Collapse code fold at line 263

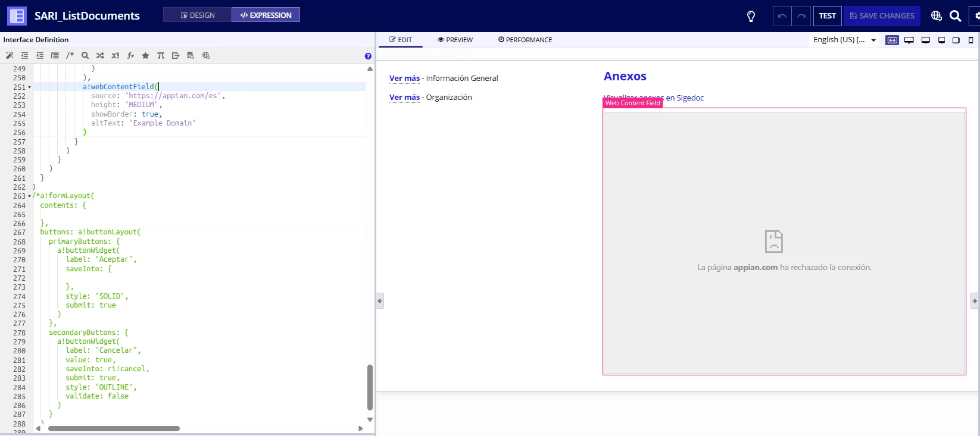(x=29, y=196)
